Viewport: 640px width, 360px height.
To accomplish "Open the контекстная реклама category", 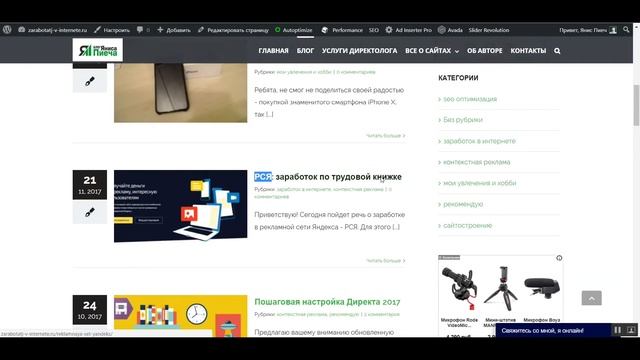I will pos(476,162).
